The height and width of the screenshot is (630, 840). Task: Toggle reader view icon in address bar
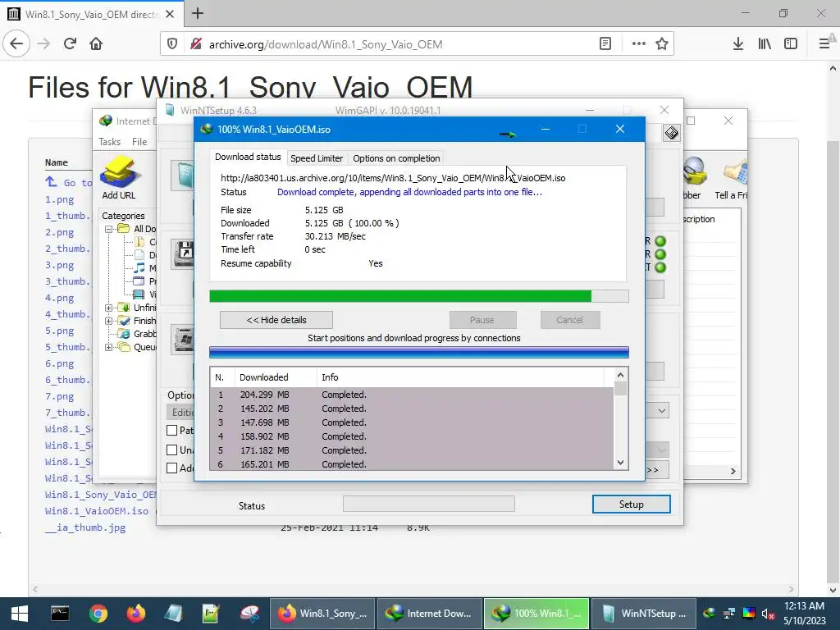[x=605, y=44]
